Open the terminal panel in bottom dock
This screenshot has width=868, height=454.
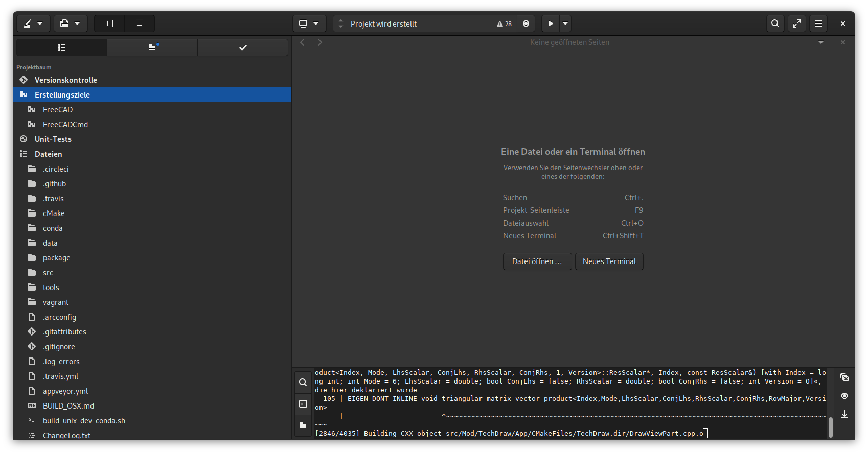coord(303,403)
